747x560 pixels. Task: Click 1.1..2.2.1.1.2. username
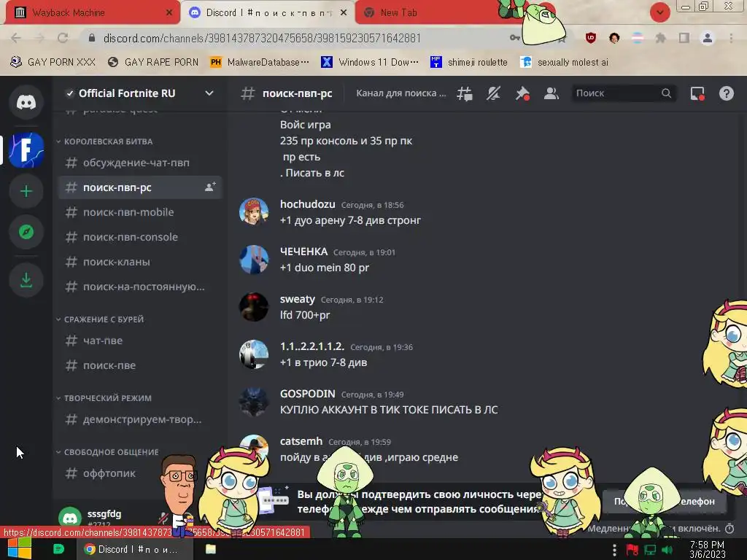pyautogui.click(x=312, y=346)
